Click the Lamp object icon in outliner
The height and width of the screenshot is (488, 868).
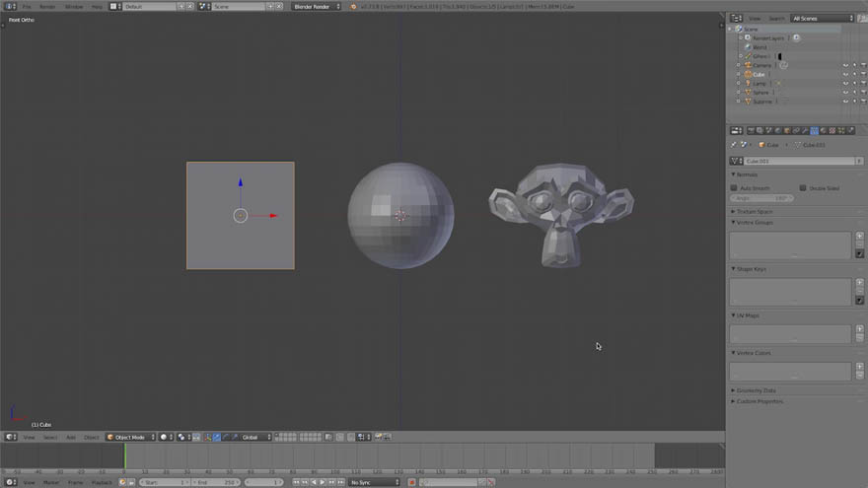pos(748,84)
